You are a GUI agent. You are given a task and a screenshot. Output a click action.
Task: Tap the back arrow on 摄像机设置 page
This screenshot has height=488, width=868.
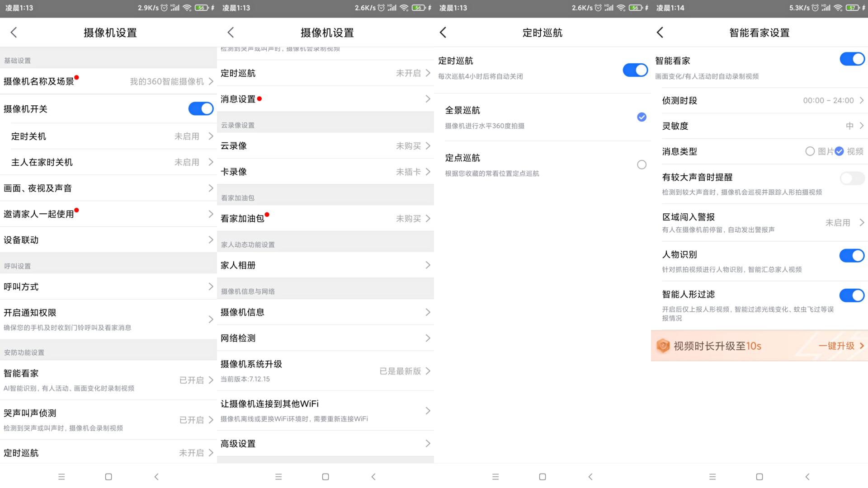(x=14, y=32)
